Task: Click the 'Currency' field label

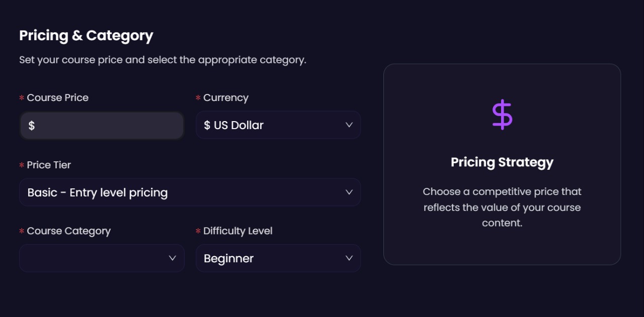Action: pyautogui.click(x=225, y=98)
